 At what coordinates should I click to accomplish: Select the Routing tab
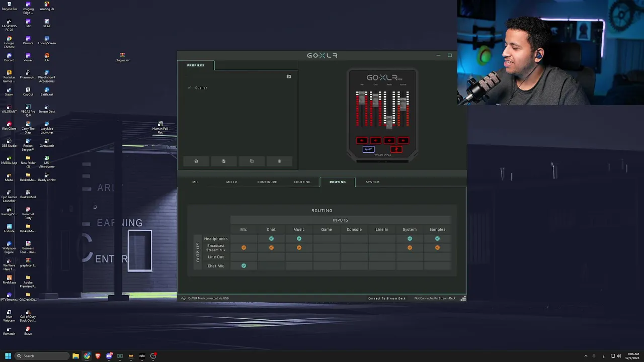[x=338, y=182]
